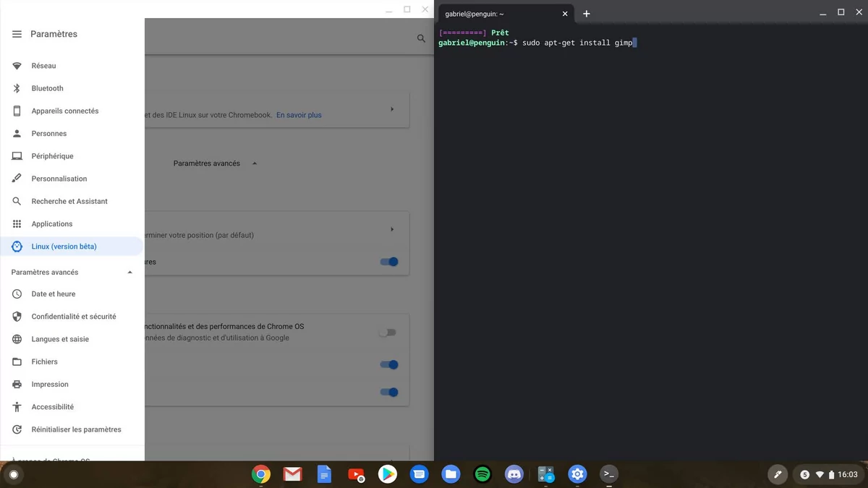Toggle the last switch in the diagnostics card

point(389,393)
